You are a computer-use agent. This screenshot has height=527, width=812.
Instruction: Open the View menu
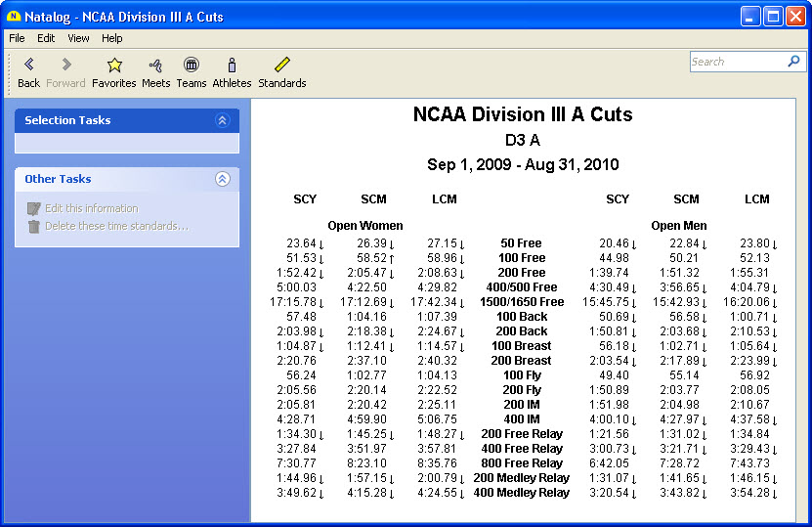[78, 38]
